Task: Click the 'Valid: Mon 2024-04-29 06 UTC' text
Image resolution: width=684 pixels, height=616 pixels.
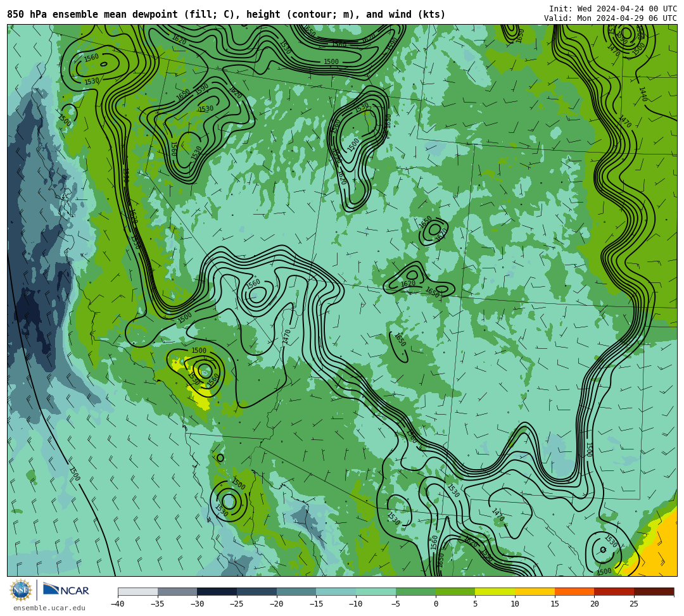Action: tap(611, 18)
